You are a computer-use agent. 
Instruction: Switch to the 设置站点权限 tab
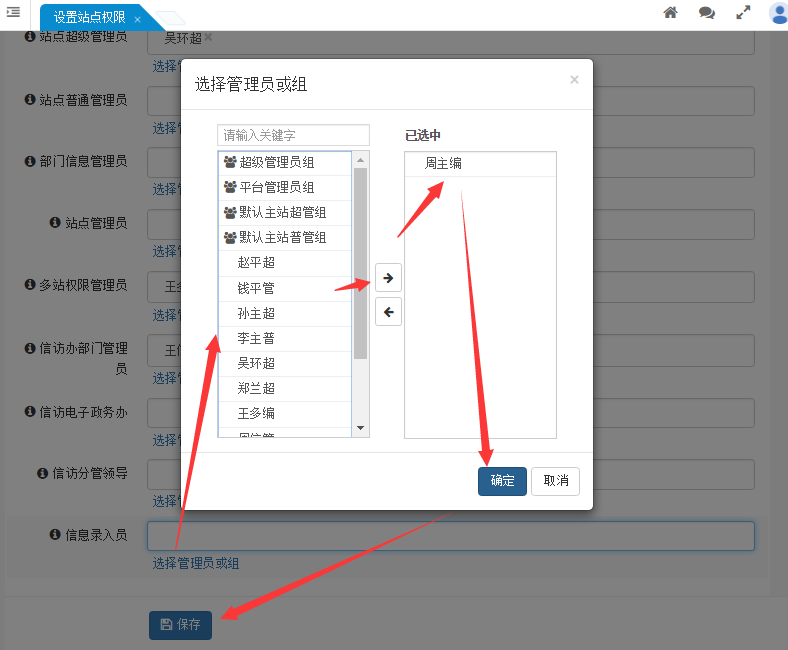pyautogui.click(x=89, y=18)
